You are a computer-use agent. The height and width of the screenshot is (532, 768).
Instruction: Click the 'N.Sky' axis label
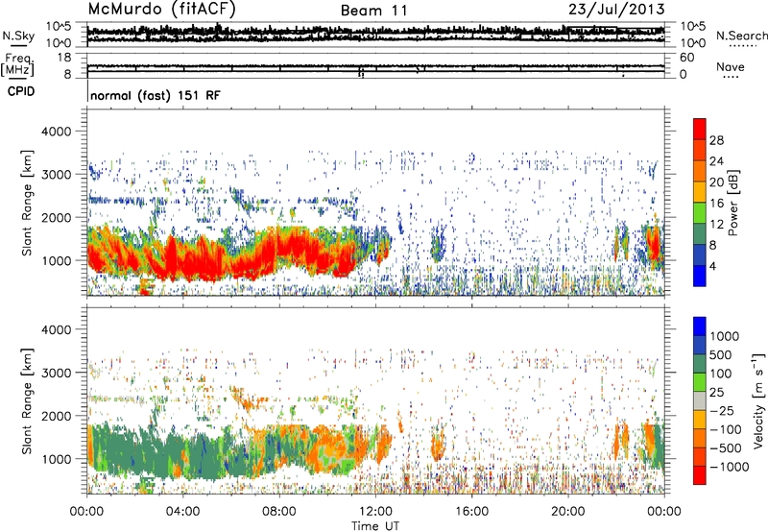point(18,36)
